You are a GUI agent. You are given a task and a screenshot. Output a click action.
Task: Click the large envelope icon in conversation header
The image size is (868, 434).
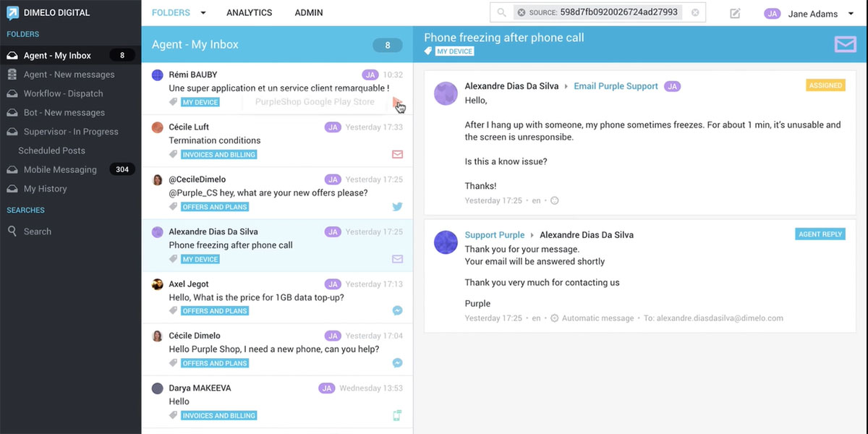tap(845, 45)
